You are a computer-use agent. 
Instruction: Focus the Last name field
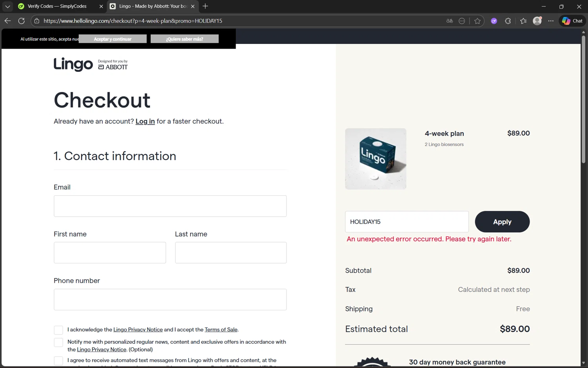point(231,253)
